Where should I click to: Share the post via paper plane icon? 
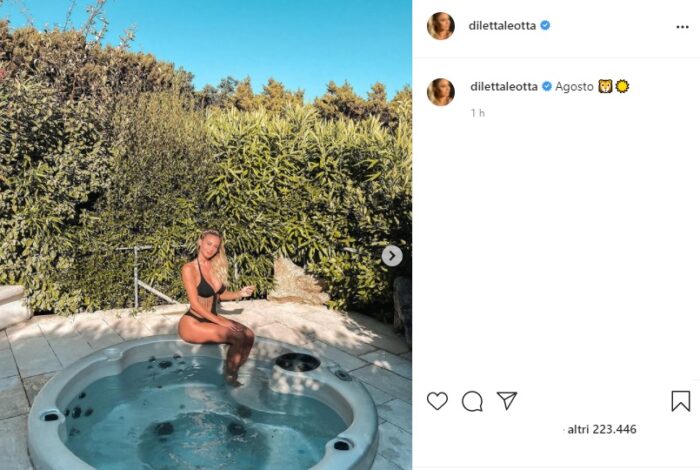point(507,400)
